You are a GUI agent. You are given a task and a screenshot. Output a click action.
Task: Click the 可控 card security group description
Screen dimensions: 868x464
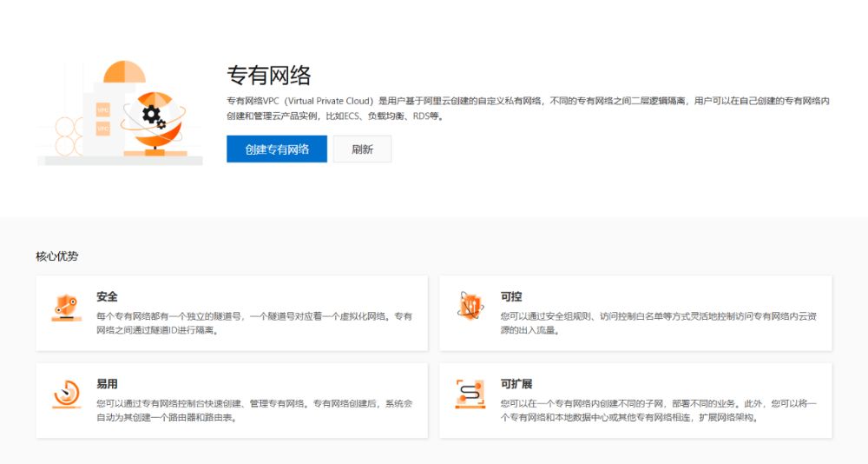click(658, 322)
